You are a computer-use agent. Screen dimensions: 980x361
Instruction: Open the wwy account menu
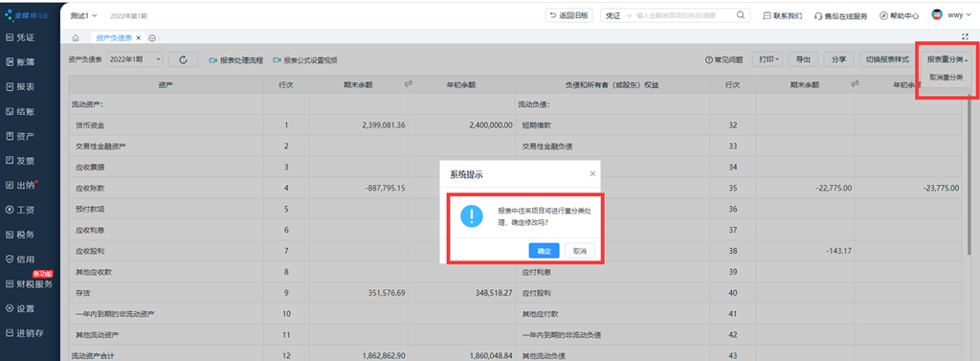959,15
